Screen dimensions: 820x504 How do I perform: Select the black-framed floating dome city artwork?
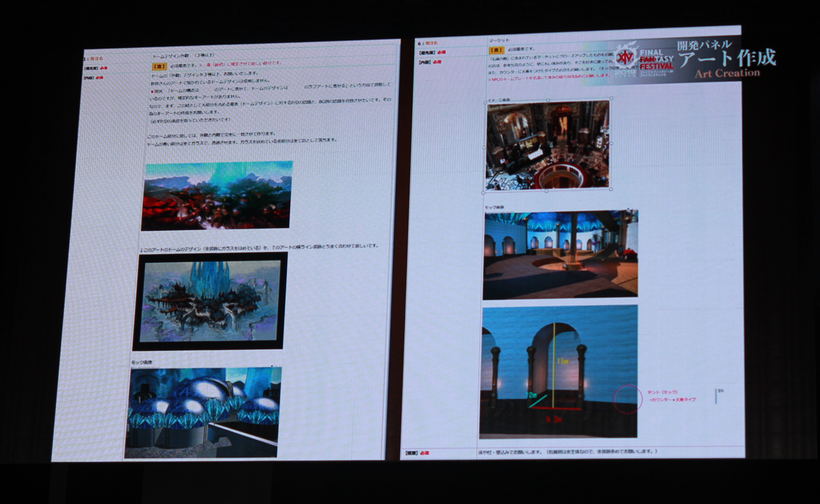(210, 301)
